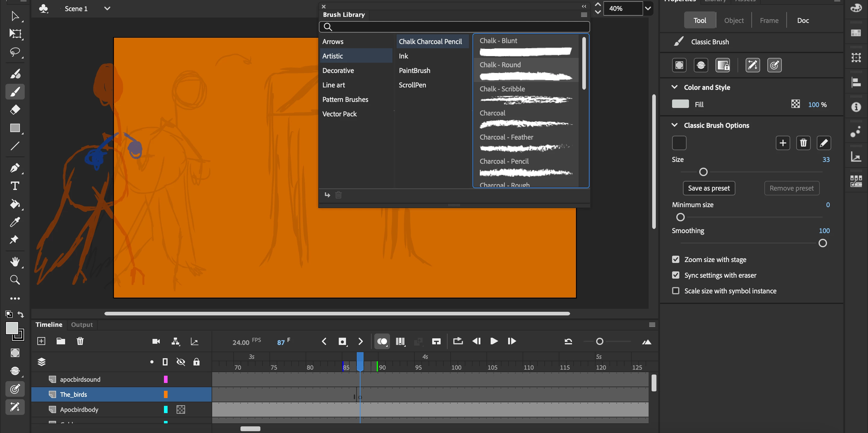Select the Paint Bucket tool
Viewport: 868px width, 433px height.
(15, 204)
